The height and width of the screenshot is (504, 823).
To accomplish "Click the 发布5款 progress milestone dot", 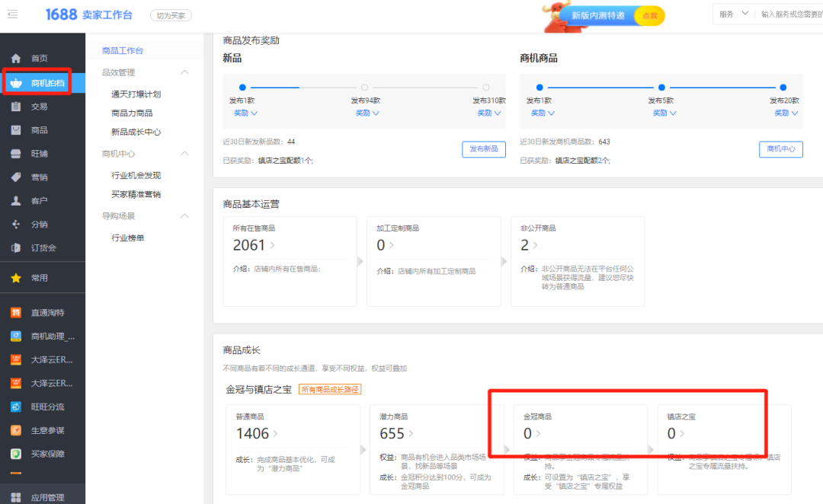I will click(661, 88).
